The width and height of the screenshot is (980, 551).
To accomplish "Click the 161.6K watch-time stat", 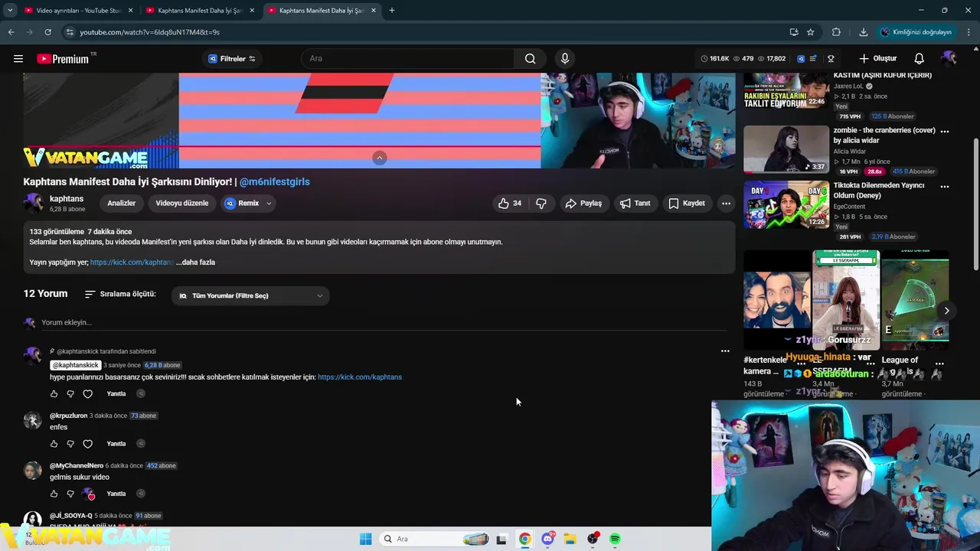I will (x=715, y=59).
